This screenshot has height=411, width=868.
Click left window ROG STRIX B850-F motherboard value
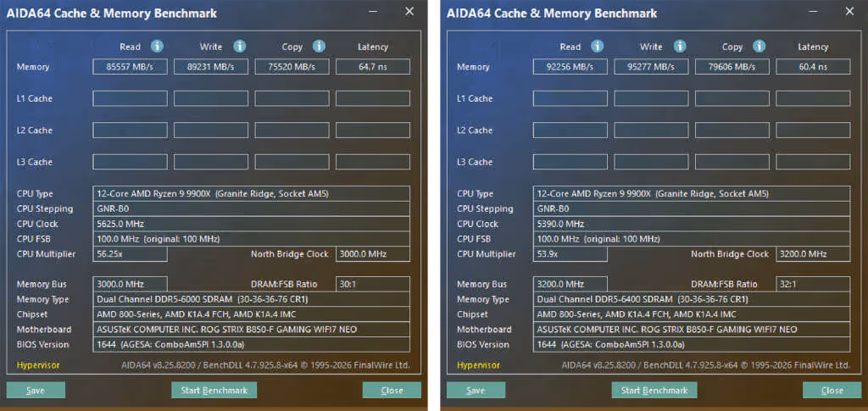coord(251,329)
